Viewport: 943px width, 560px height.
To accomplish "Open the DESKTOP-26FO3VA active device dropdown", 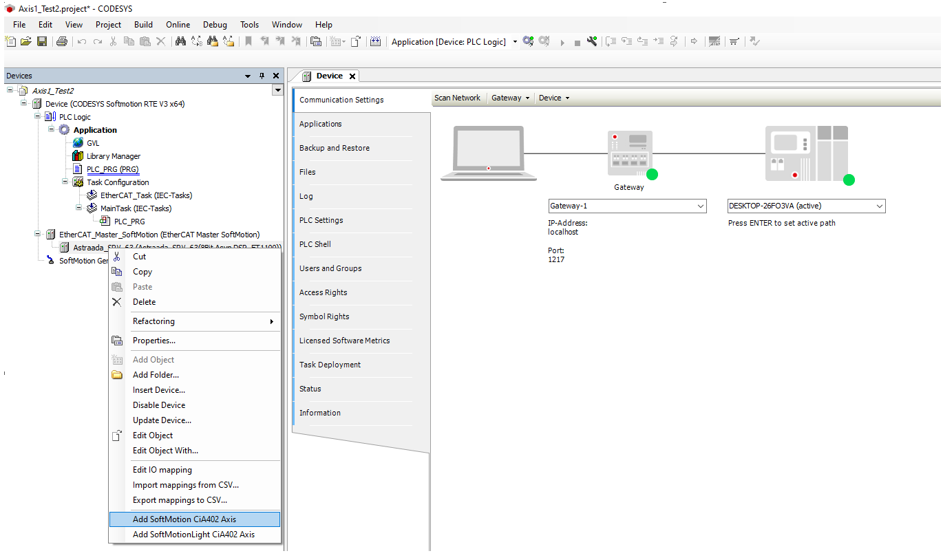I will pos(879,206).
